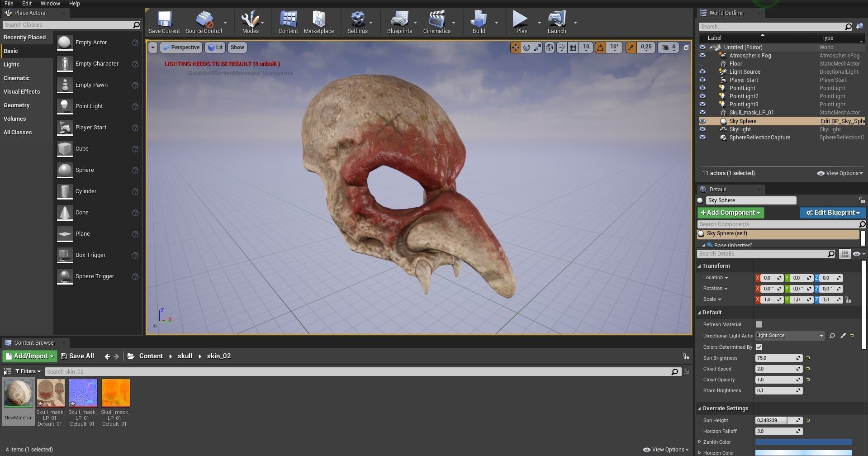
Task: Open Source Control from the toolbar
Action: pyautogui.click(x=204, y=22)
